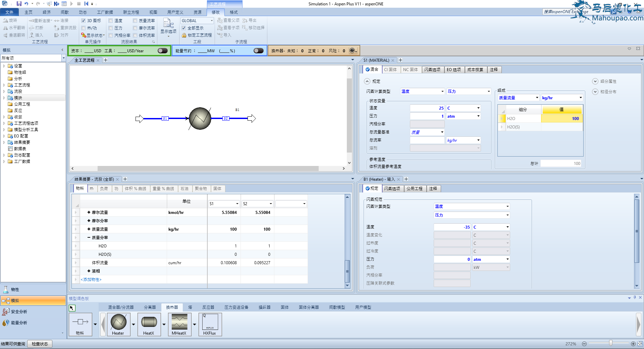Open the S1 temperature unit C dropdown

478,108
